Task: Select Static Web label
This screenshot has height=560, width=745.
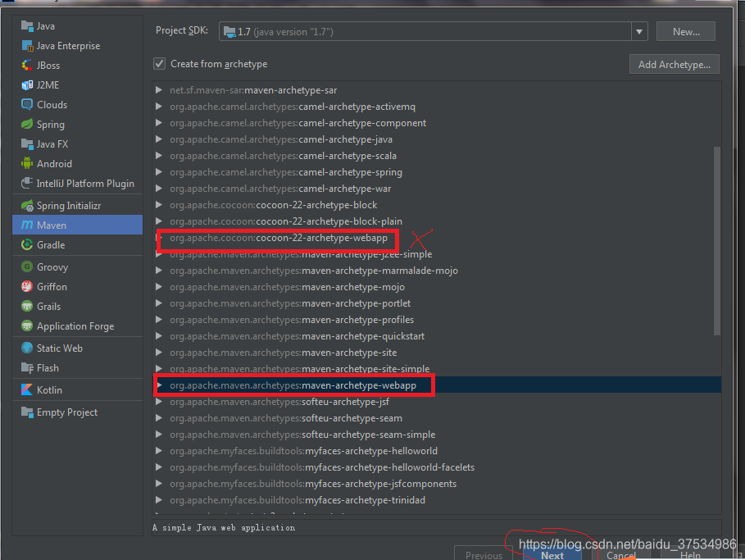Action: (60, 348)
